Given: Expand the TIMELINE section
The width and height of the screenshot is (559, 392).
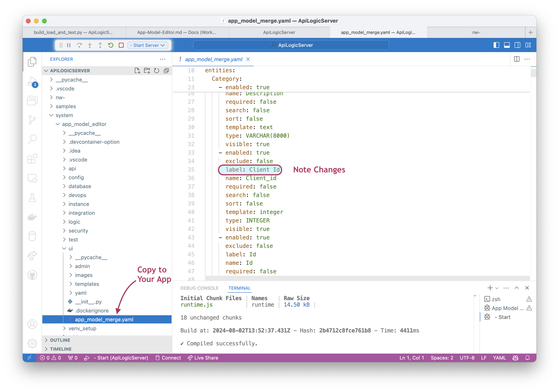Looking at the screenshot, I should coord(107,349).
